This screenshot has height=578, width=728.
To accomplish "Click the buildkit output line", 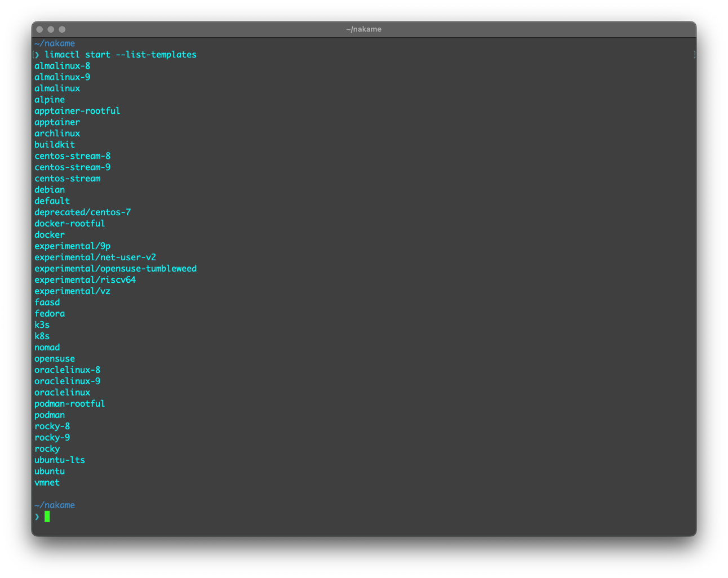I will coord(55,145).
